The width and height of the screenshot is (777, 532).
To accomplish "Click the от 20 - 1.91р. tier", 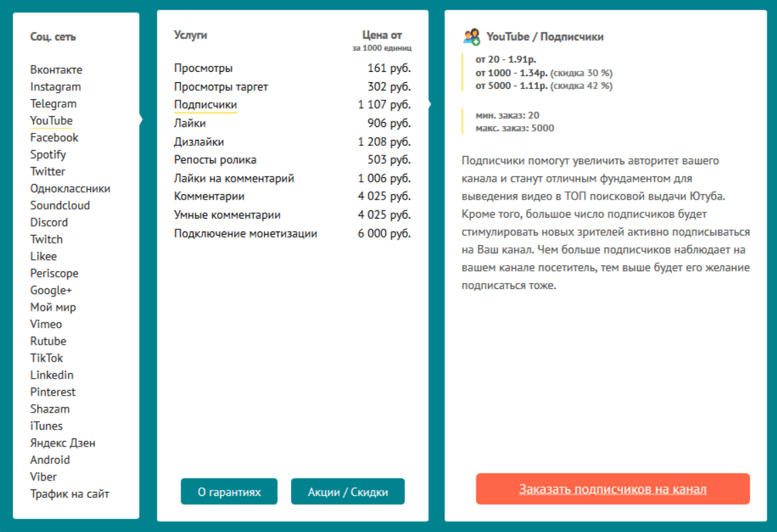I will 506,60.
